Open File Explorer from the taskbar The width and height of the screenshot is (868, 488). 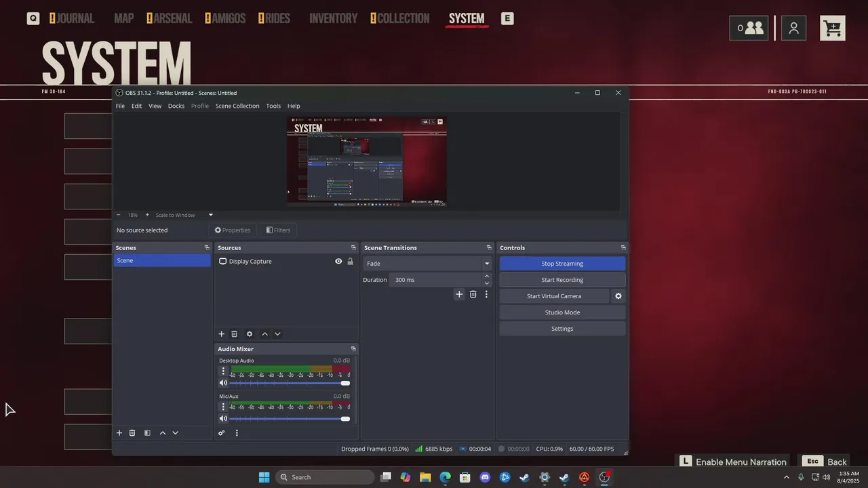(x=425, y=477)
